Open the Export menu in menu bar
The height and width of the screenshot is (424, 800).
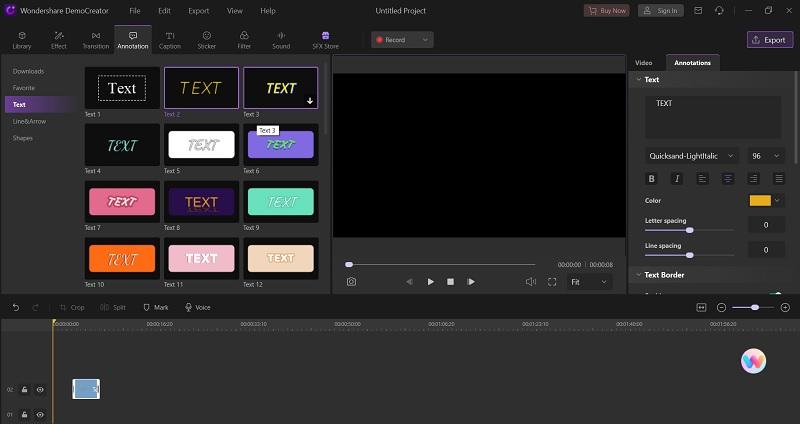[198, 10]
